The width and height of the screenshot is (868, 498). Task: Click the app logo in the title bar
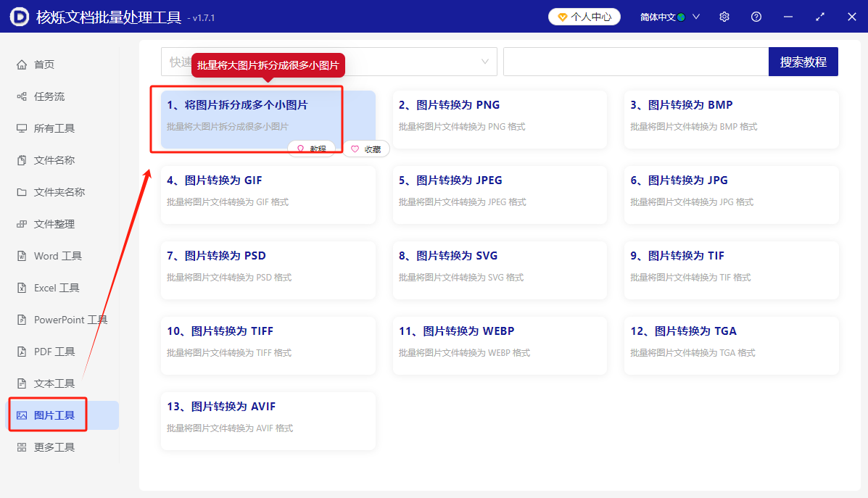click(19, 16)
